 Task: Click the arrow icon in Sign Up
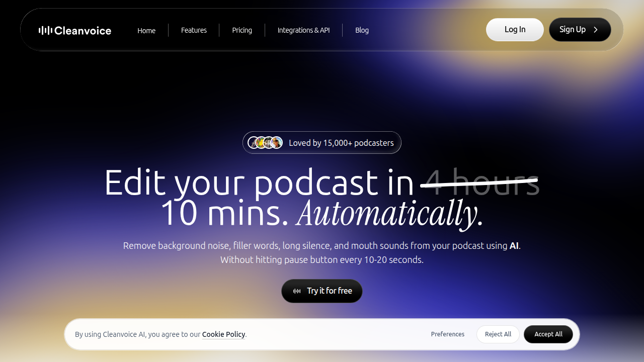[x=596, y=30]
